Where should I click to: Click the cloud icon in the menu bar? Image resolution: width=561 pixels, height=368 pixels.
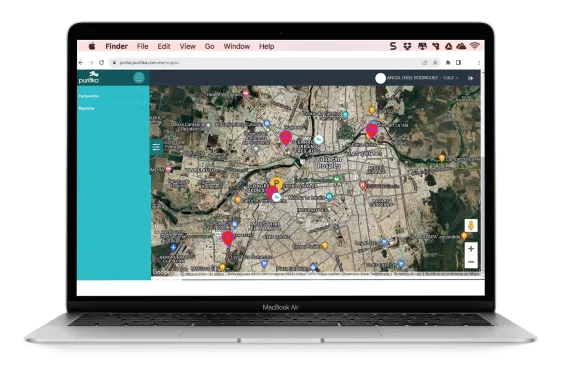pos(462,46)
